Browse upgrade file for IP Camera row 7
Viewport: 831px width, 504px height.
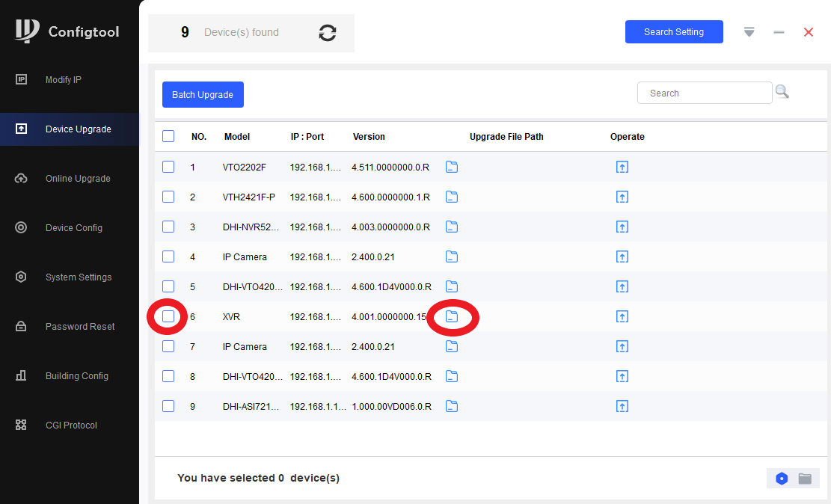click(452, 347)
